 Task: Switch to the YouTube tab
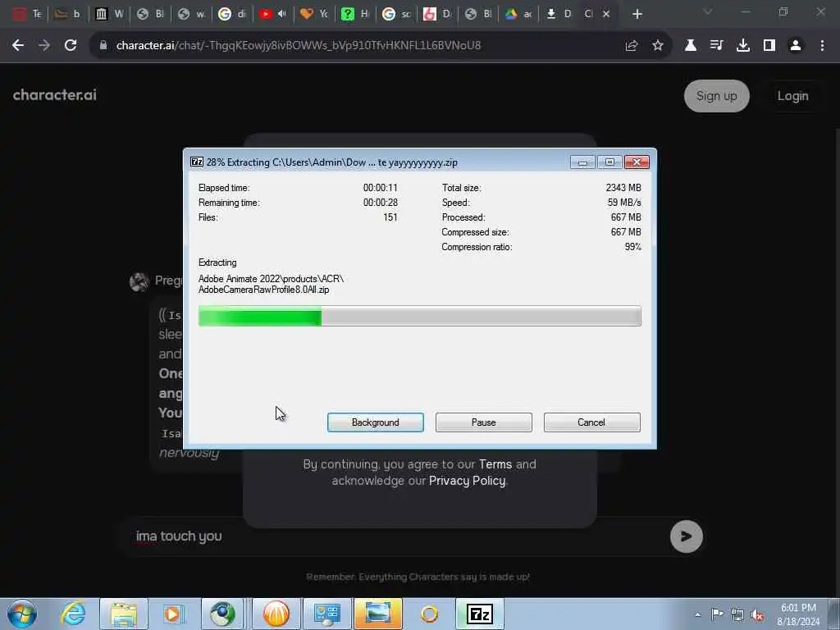click(272, 14)
